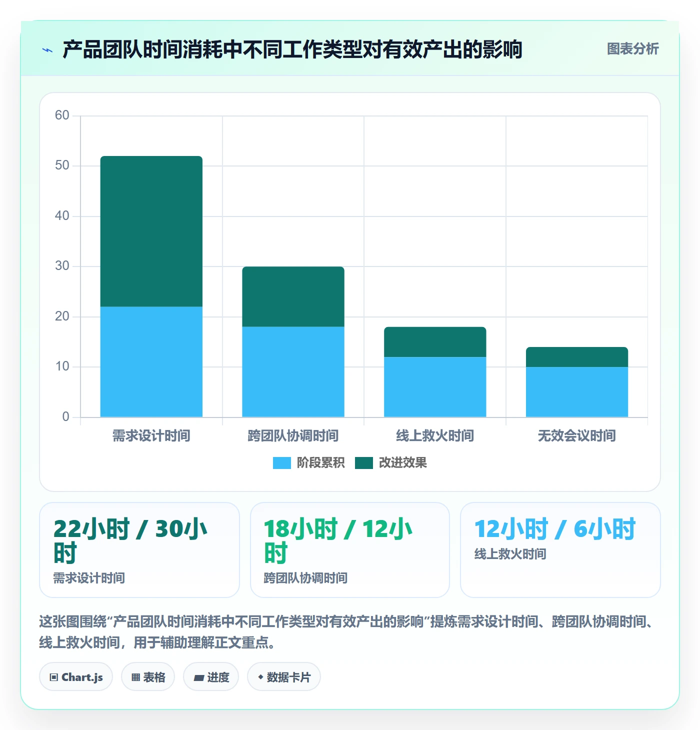Click the y-axis value 40
The image size is (700, 730).
click(62, 216)
